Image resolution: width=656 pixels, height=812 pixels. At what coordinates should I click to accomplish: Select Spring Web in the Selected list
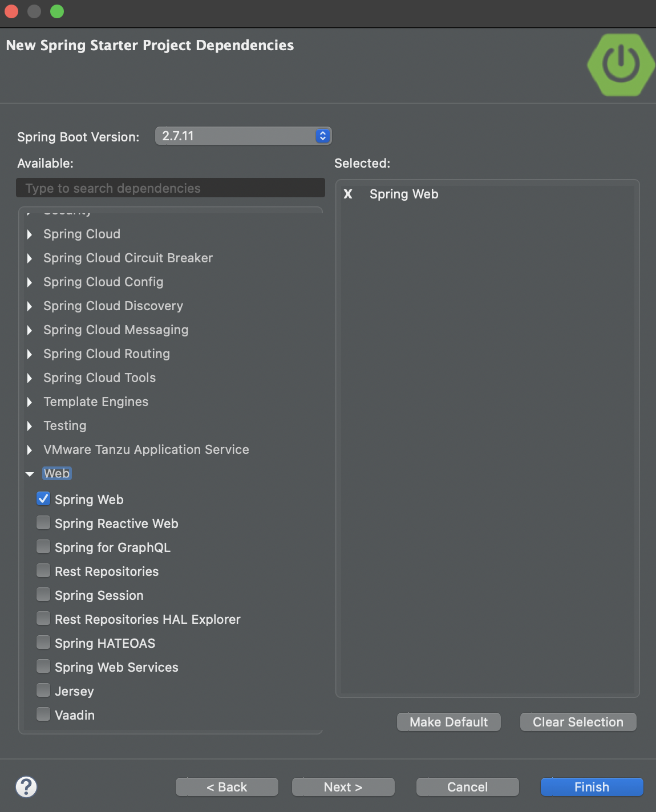404,194
